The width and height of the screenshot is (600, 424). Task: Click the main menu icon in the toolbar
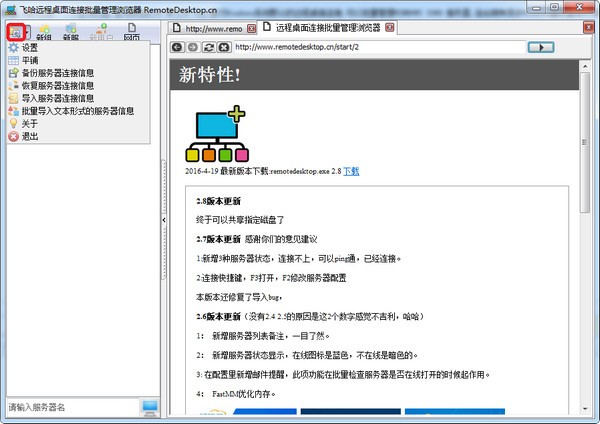[x=15, y=32]
